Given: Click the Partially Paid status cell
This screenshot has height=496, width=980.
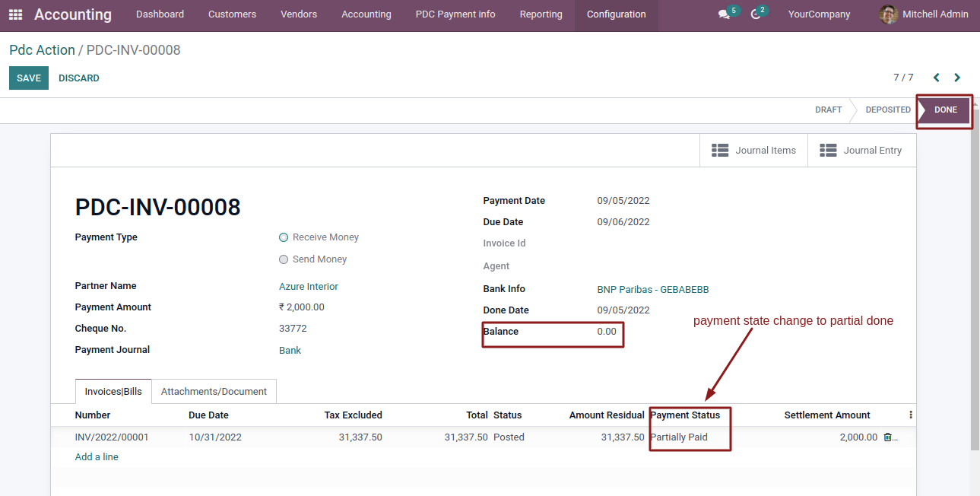Looking at the screenshot, I should click(x=679, y=437).
